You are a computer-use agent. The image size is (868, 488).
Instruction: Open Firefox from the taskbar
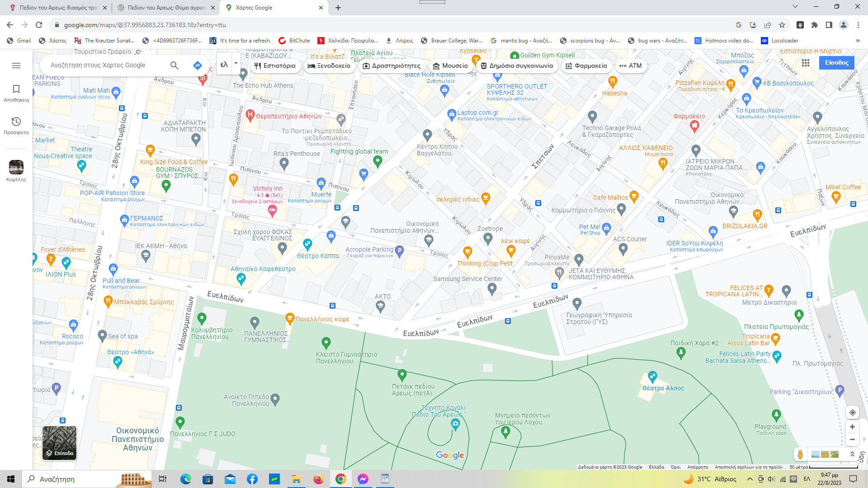319,479
